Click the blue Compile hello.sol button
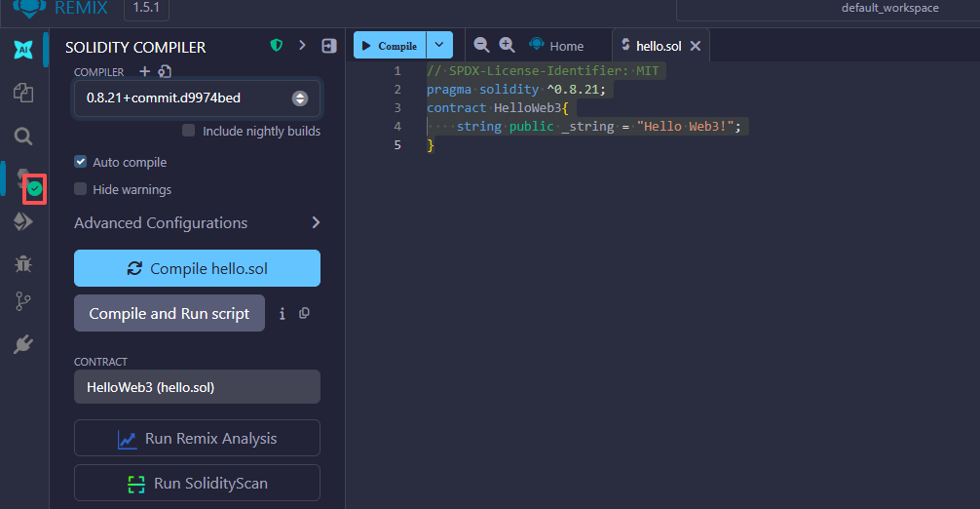The width and height of the screenshot is (980, 509). click(198, 268)
